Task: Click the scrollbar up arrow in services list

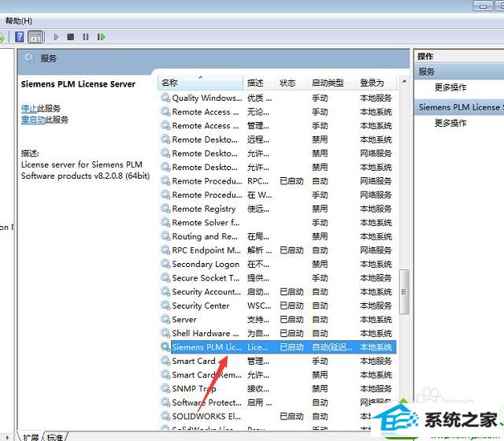Action: point(404,81)
